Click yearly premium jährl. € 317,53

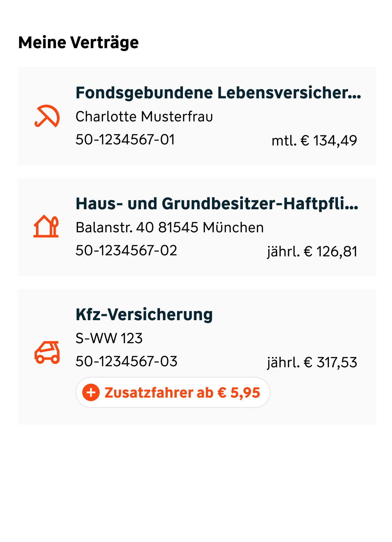[x=312, y=363]
